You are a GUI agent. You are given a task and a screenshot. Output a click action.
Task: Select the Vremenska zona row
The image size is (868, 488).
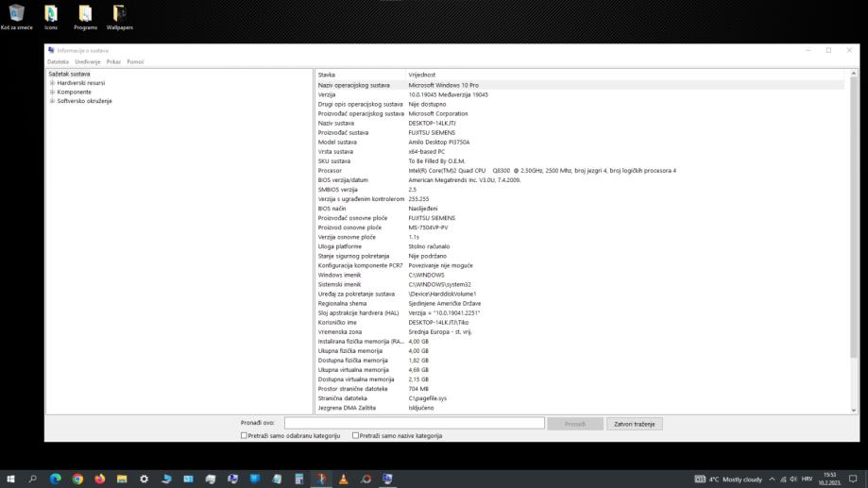pyautogui.click(x=581, y=332)
